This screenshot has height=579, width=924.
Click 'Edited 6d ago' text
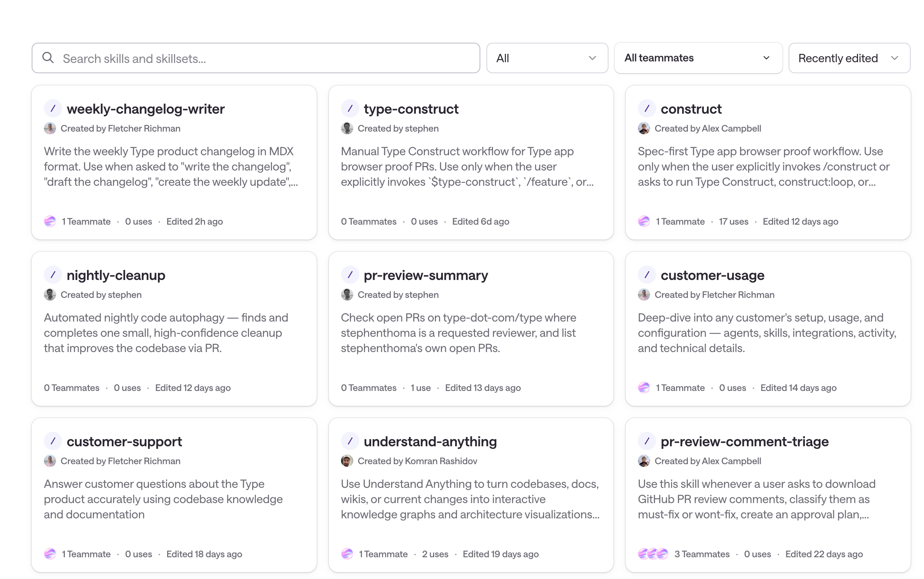[481, 221]
